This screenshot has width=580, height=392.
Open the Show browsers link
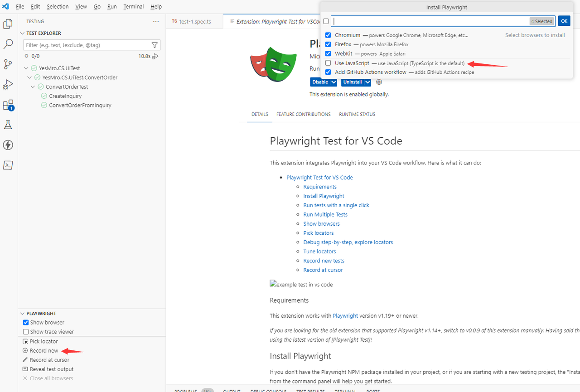[x=321, y=223]
